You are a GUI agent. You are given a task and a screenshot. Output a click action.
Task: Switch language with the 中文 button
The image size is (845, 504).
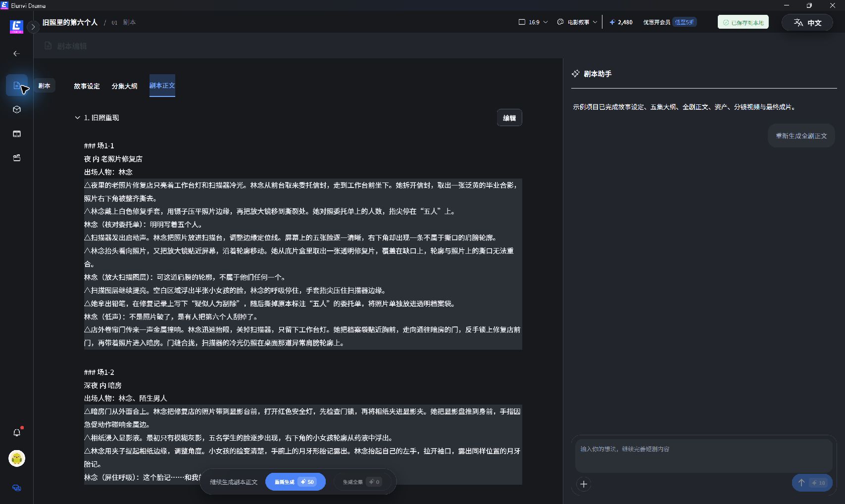807,23
